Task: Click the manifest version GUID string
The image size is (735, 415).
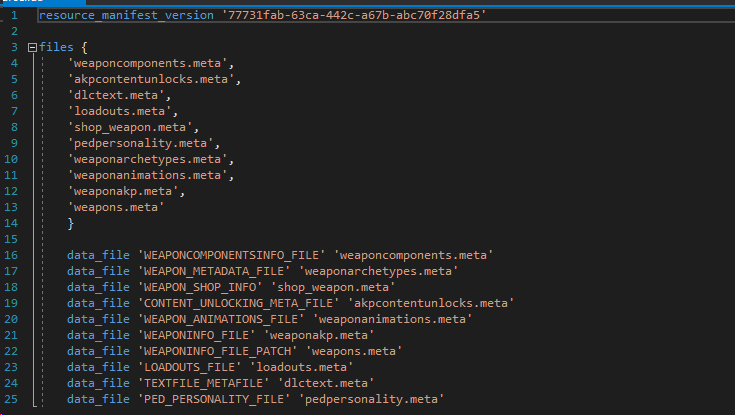Action: pyautogui.click(x=354, y=15)
